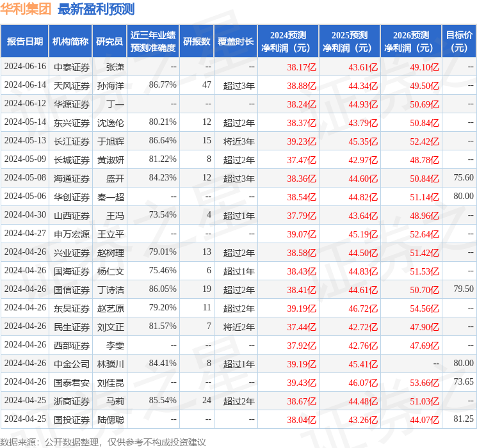Click target price 81.25
This screenshot has width=477, height=448.
tap(464, 419)
